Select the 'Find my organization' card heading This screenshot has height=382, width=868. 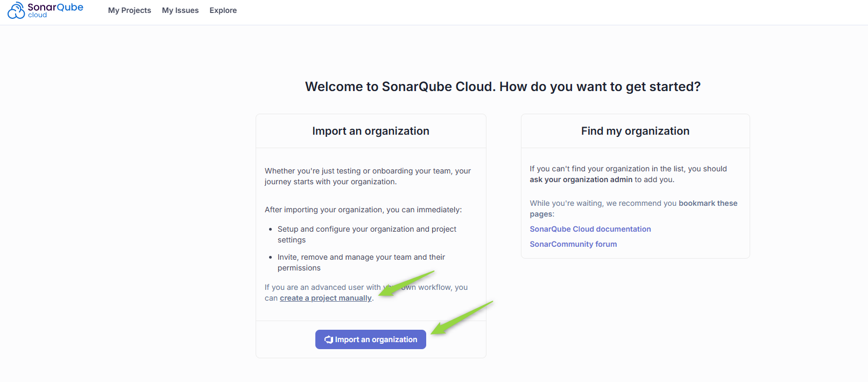[x=635, y=131]
